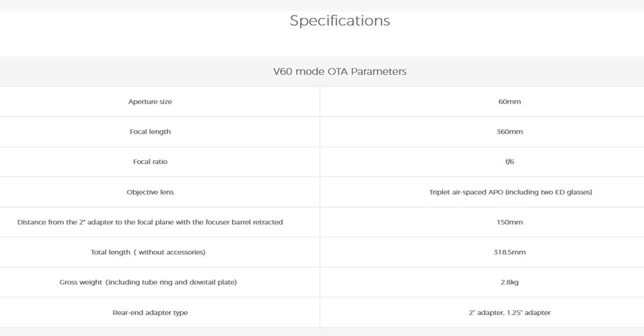Select the Aperture size label
644x336 pixels.
(150, 102)
